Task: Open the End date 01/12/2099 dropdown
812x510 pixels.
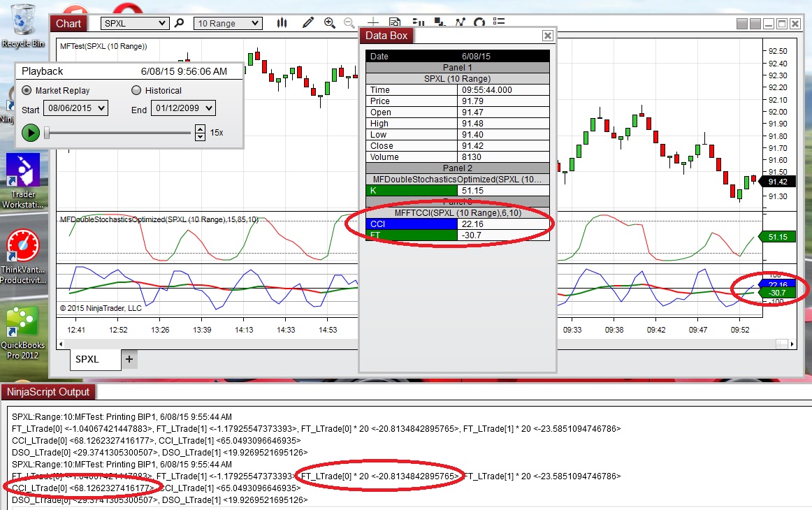Action: pyautogui.click(x=183, y=108)
